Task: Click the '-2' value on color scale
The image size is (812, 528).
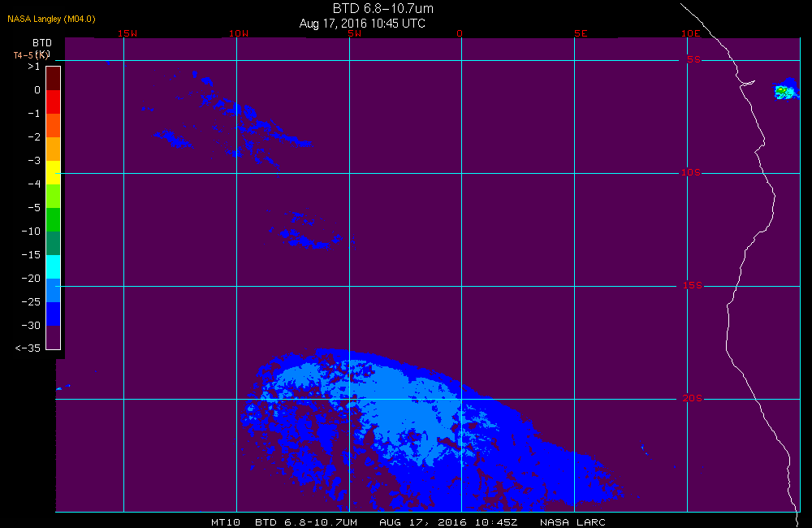Action: (33, 136)
